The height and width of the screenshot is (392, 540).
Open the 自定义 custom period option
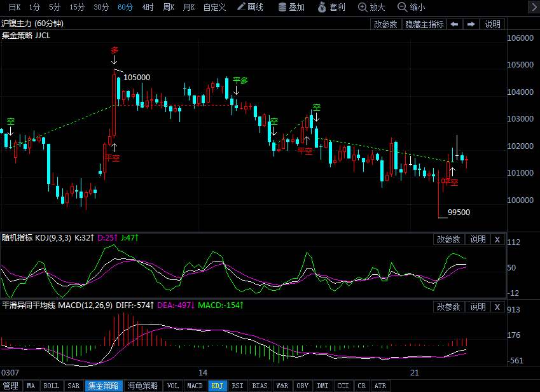[216, 8]
